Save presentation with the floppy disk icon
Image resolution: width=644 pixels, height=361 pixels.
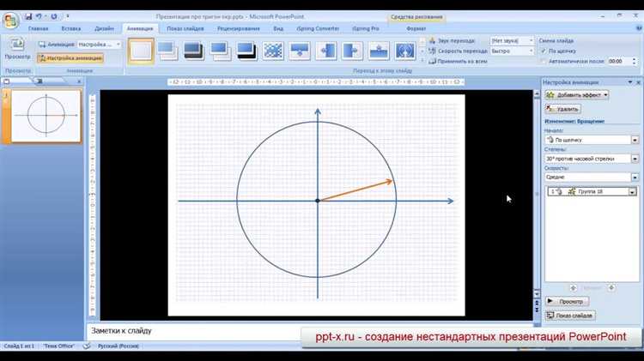(28, 17)
